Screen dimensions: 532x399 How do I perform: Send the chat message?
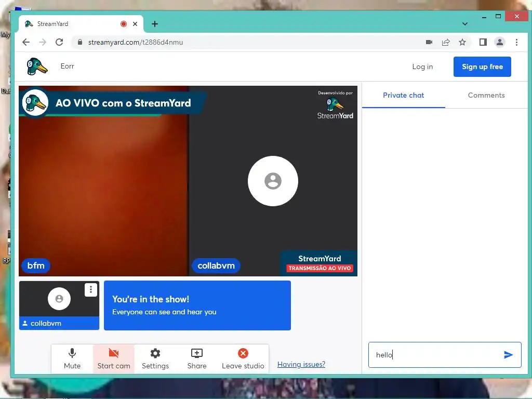click(508, 355)
